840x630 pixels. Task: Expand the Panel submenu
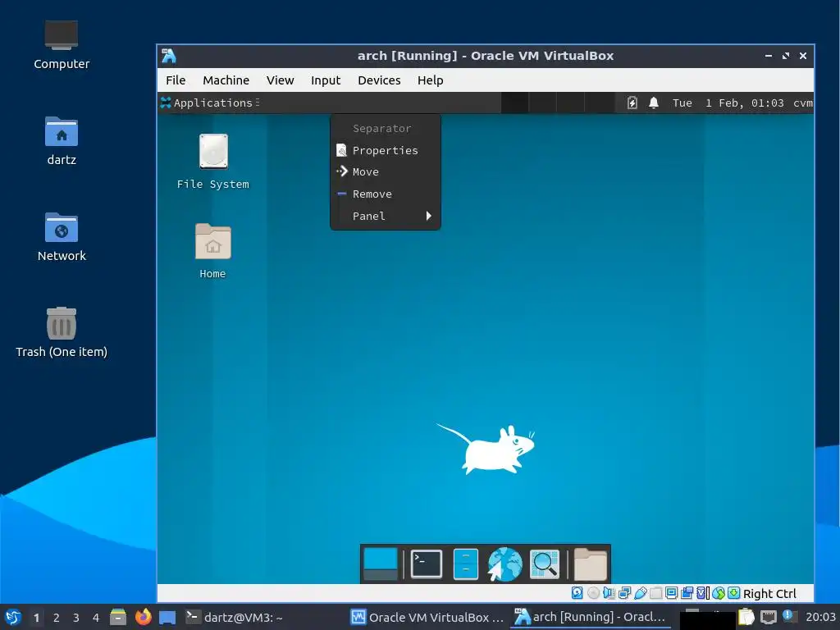pos(386,216)
